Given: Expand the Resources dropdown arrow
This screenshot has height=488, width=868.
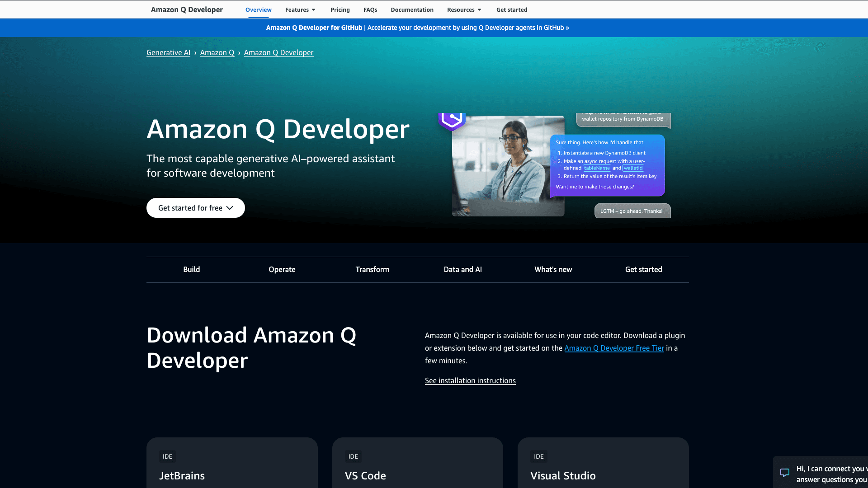Looking at the screenshot, I should (479, 10).
